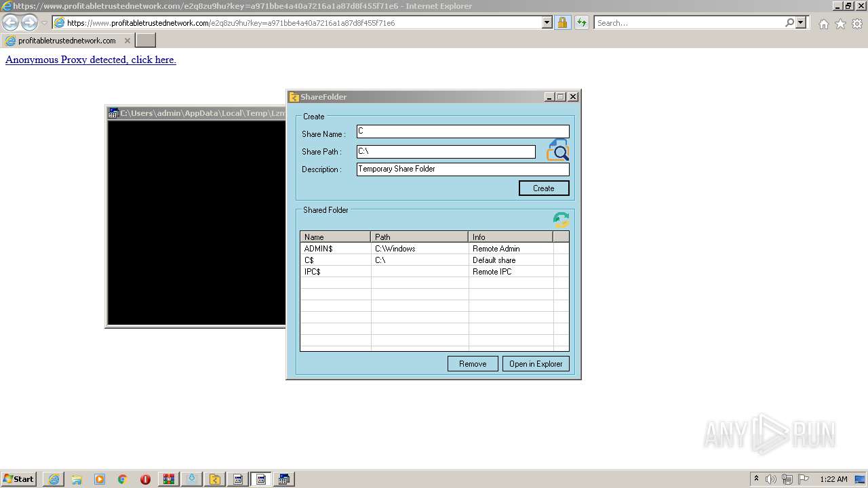Screen dimensions: 868x488
Task: Open a new blank tab
Action: coord(146,41)
